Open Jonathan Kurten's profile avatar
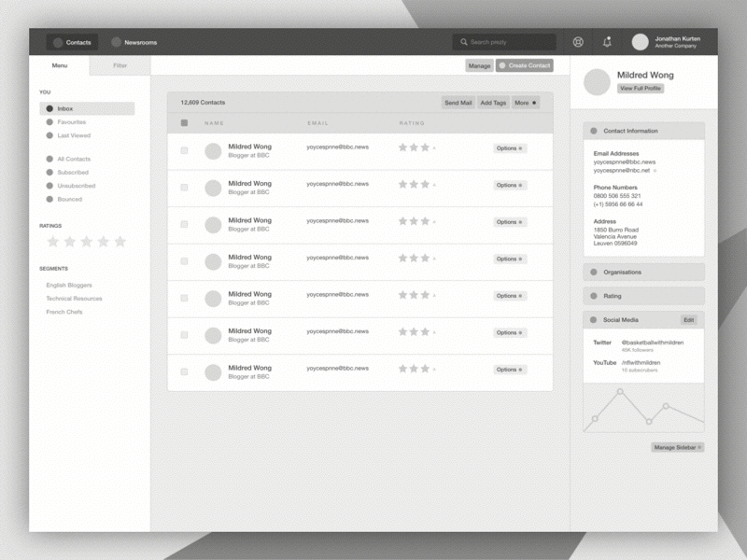 coord(640,41)
